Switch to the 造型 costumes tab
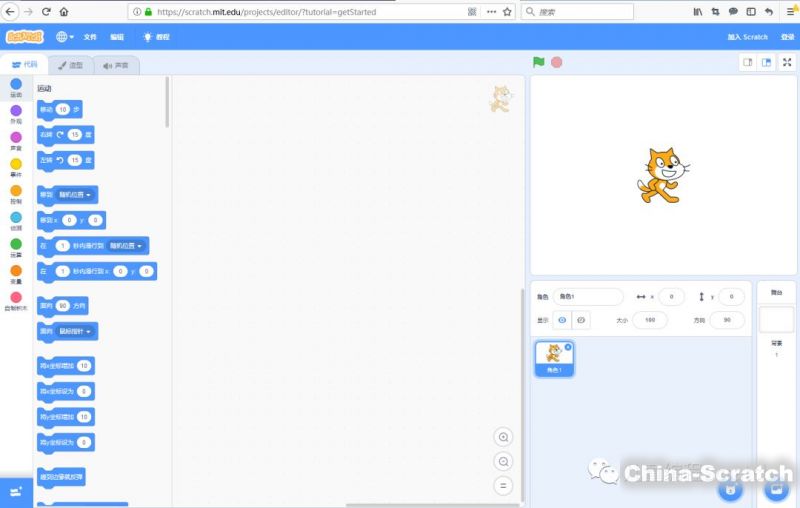 70,65
